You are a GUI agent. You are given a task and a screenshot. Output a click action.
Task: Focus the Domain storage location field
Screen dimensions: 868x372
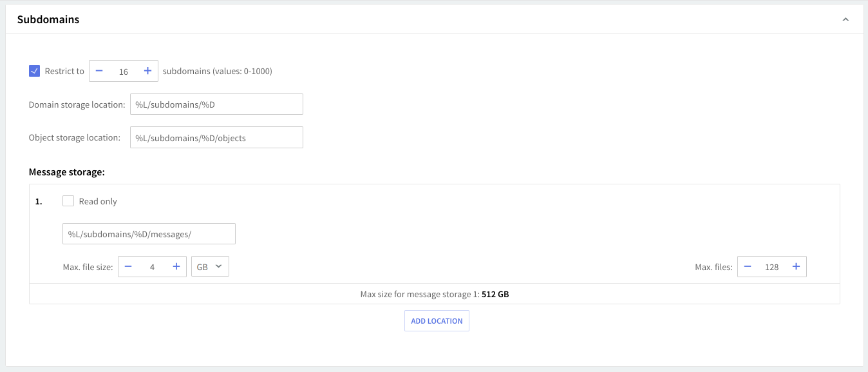tap(216, 104)
